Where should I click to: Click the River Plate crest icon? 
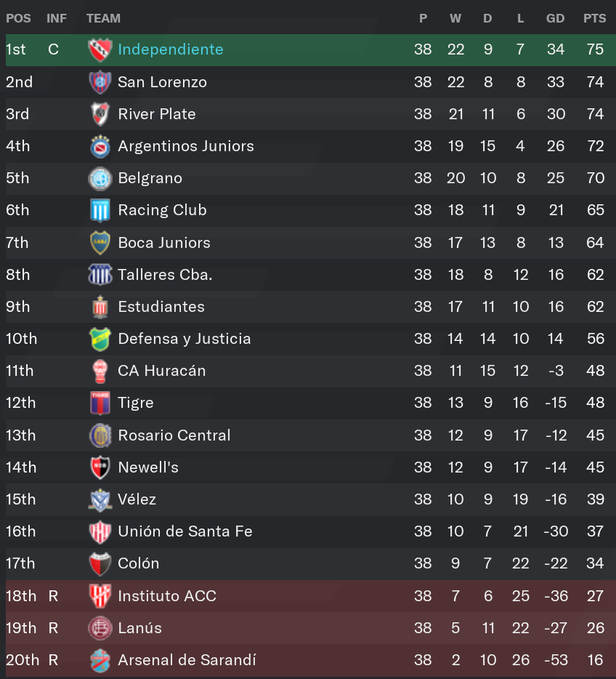(100, 114)
